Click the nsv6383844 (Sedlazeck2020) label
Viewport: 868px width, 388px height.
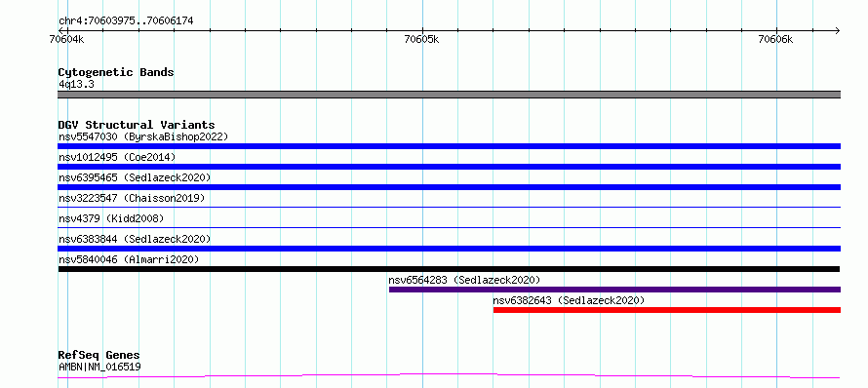135,239
